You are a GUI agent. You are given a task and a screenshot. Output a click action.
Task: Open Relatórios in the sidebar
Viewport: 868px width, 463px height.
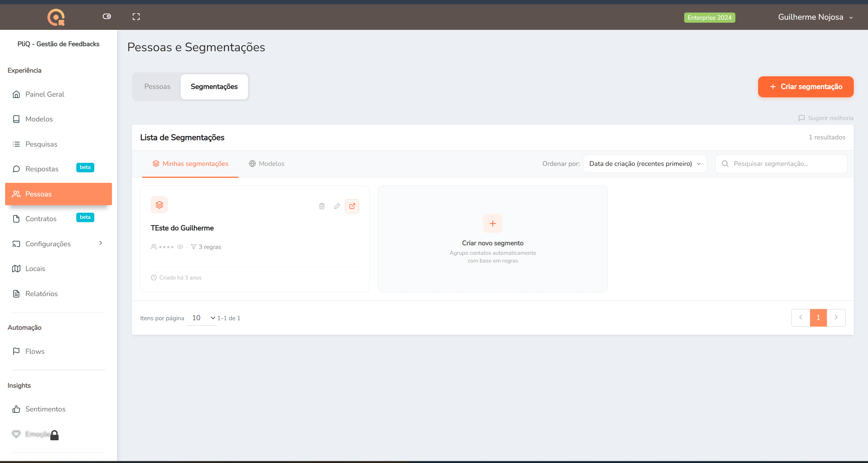pos(58,294)
